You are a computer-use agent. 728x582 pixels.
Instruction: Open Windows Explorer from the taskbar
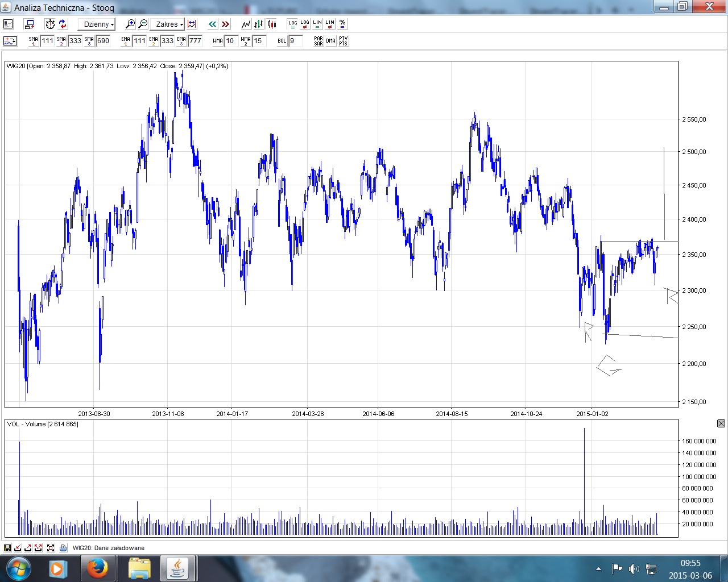click(x=139, y=568)
